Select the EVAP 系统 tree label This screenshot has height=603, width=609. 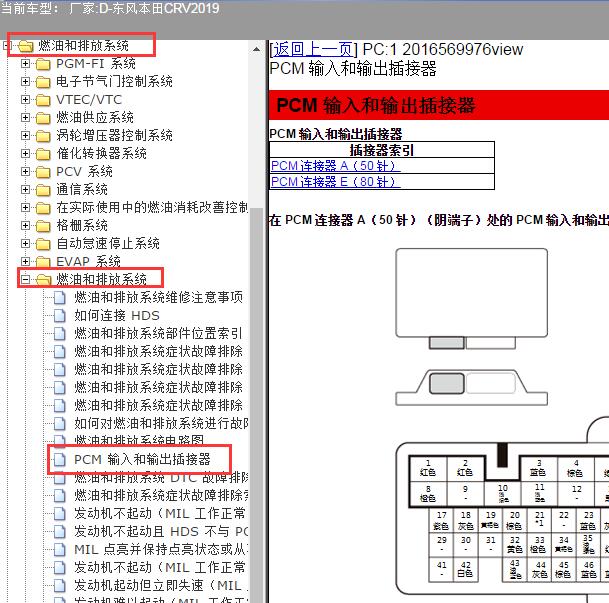pos(89,262)
